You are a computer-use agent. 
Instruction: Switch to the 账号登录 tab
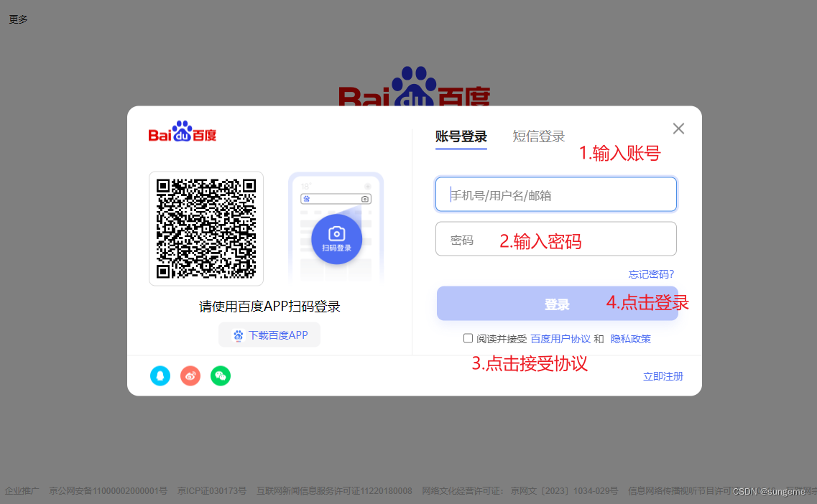(461, 136)
